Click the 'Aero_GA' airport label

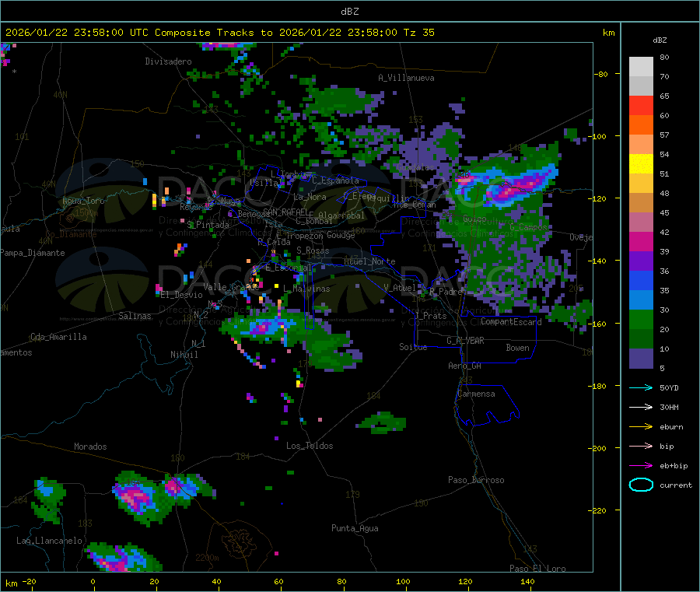465,366
